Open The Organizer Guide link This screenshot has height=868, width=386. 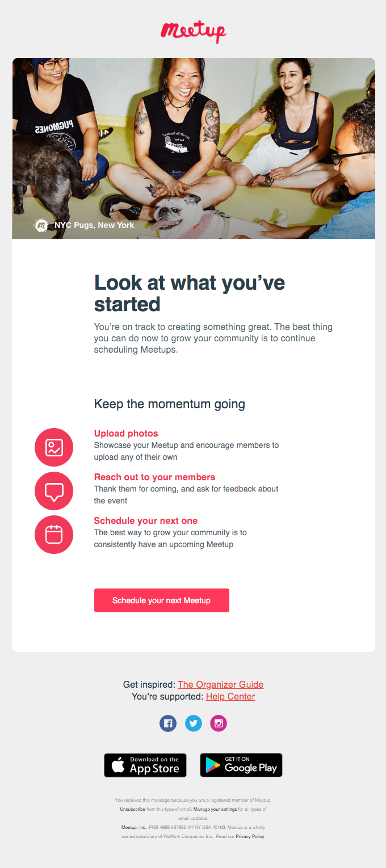pos(220,684)
